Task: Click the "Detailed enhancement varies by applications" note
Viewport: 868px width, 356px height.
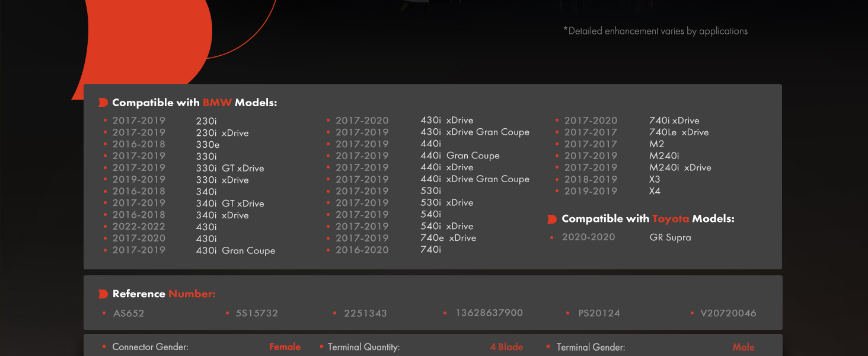Action: (656, 31)
